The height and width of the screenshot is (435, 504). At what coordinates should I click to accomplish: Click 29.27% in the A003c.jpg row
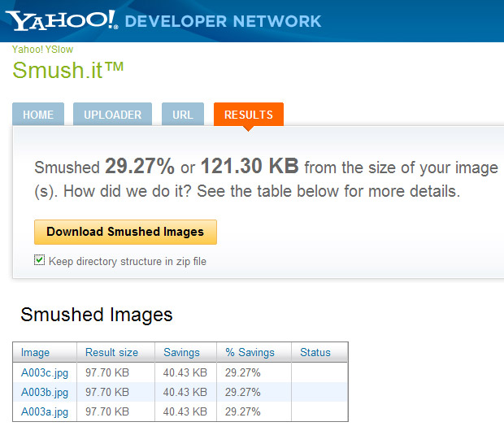click(x=243, y=372)
